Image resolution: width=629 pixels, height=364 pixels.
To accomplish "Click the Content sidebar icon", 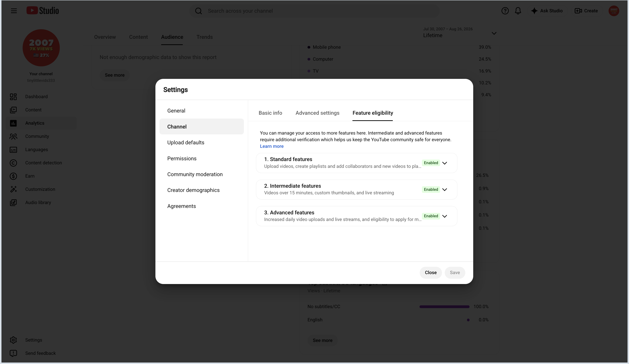I will (13, 110).
